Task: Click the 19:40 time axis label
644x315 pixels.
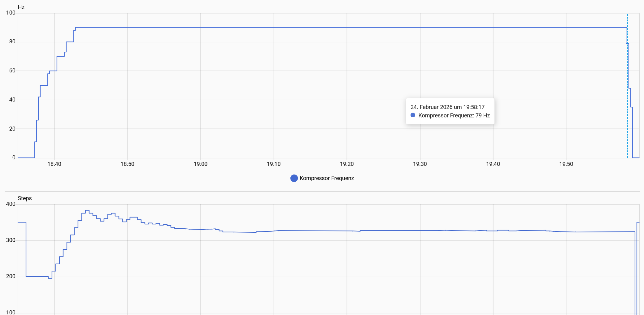Action: coord(493,164)
